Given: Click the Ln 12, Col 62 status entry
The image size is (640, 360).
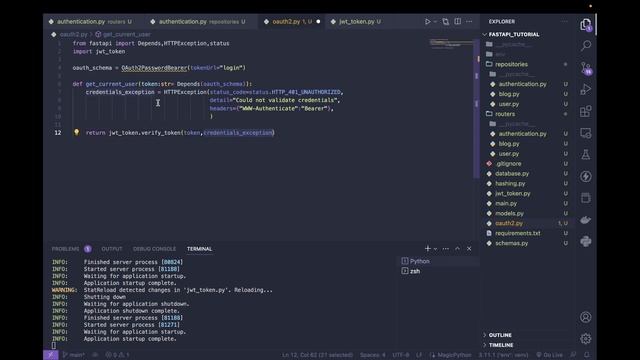Looking at the screenshot, I should tap(317, 355).
